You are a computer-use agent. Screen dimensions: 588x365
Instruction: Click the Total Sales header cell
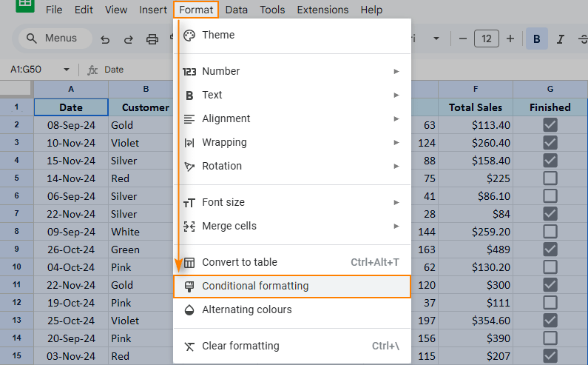pos(476,107)
